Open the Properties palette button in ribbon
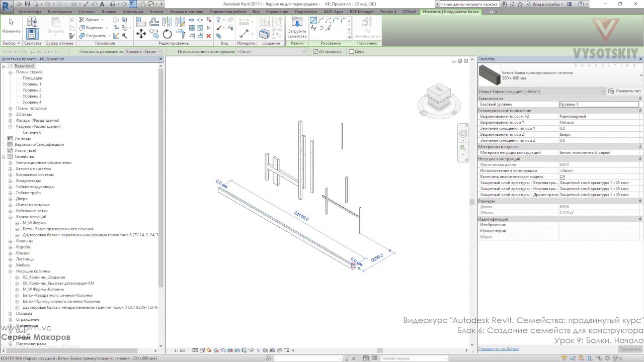The image size is (644, 362). 32,33
